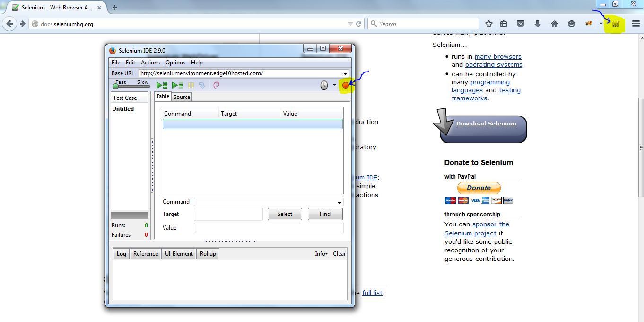Select the Reference tab
The image size is (644, 322).
click(x=146, y=254)
